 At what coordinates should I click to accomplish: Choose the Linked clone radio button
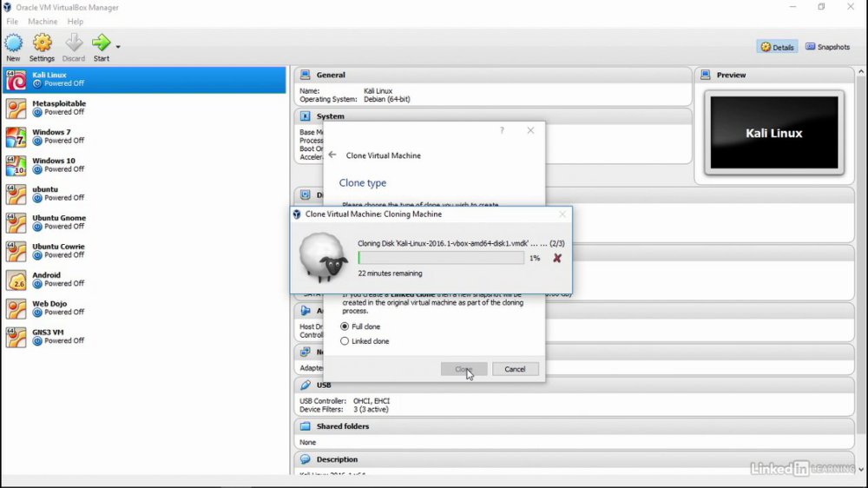[345, 341]
